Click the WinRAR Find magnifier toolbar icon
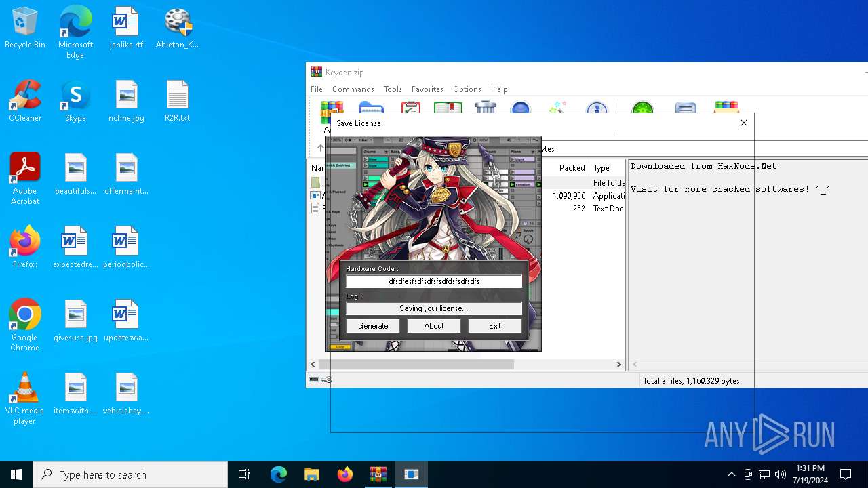 click(x=520, y=107)
